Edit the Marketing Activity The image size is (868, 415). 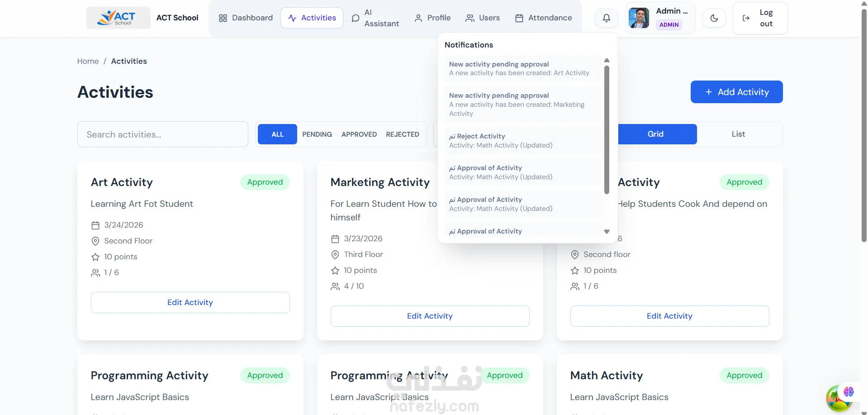430,316
